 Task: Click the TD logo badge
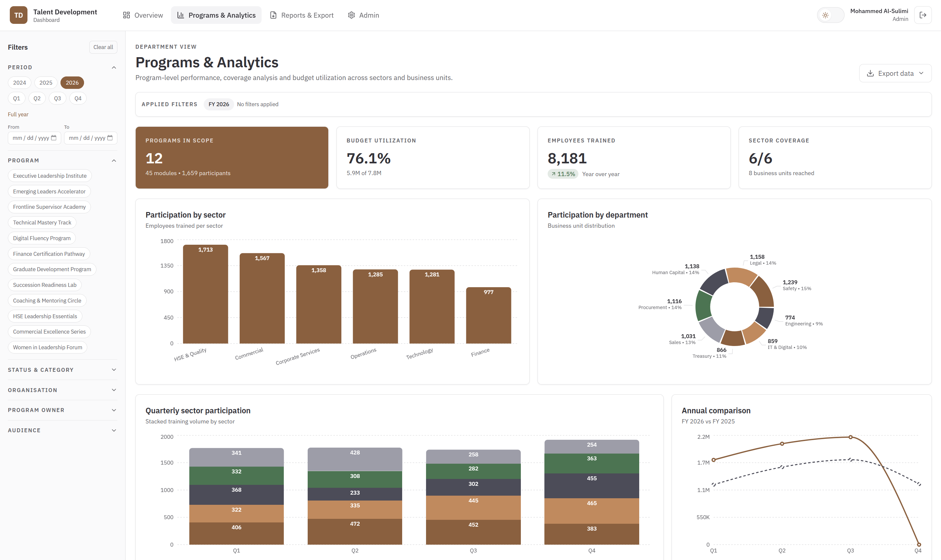click(19, 15)
